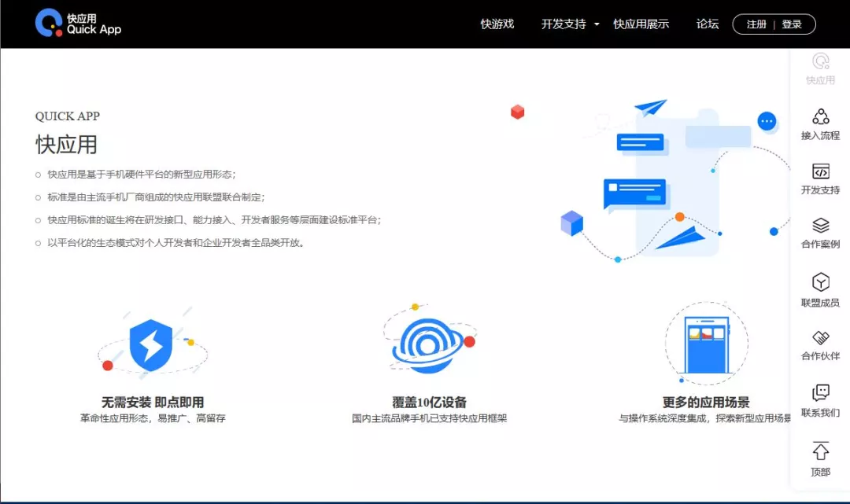Open the 快游戏 menu item
Viewport: 850px width, 504px height.
pyautogui.click(x=497, y=24)
